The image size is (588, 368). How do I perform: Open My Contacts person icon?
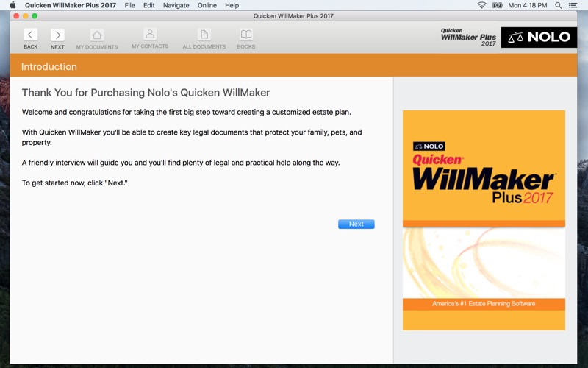pos(150,34)
